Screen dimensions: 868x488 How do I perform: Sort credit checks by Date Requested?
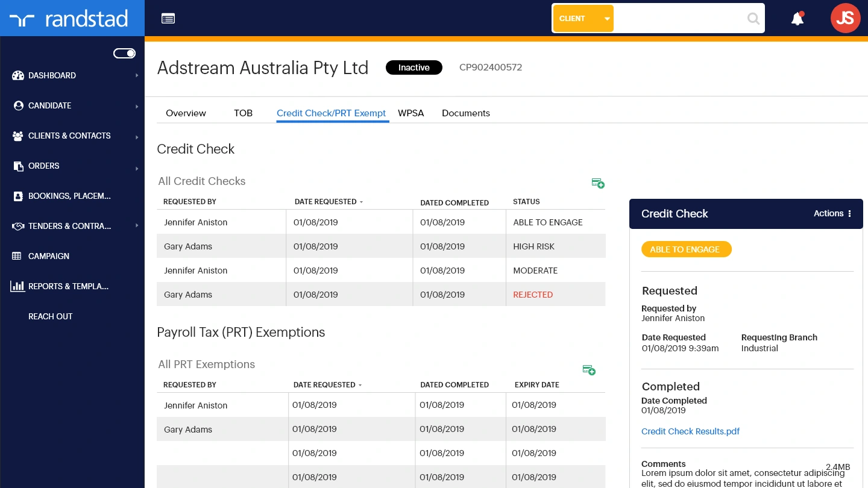(329, 202)
